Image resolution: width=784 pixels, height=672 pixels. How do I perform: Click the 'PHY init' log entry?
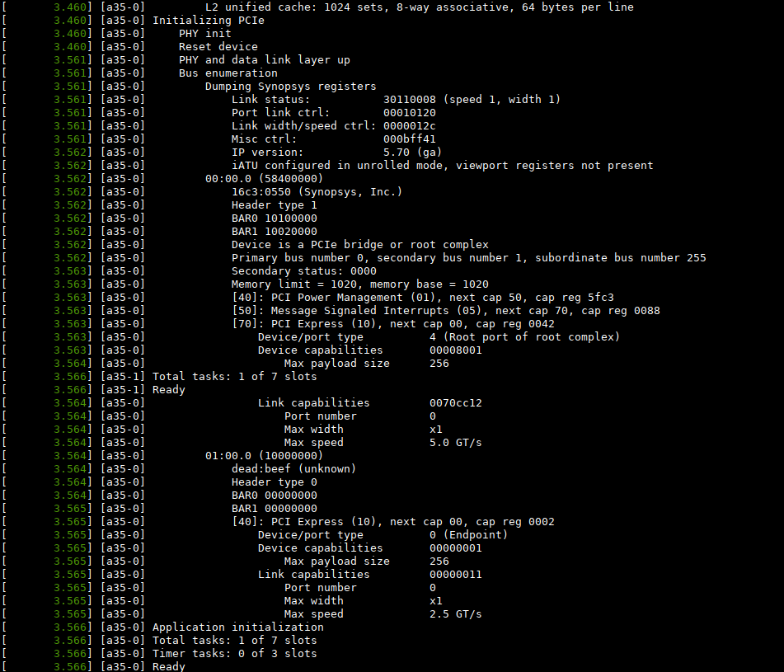pos(204,33)
